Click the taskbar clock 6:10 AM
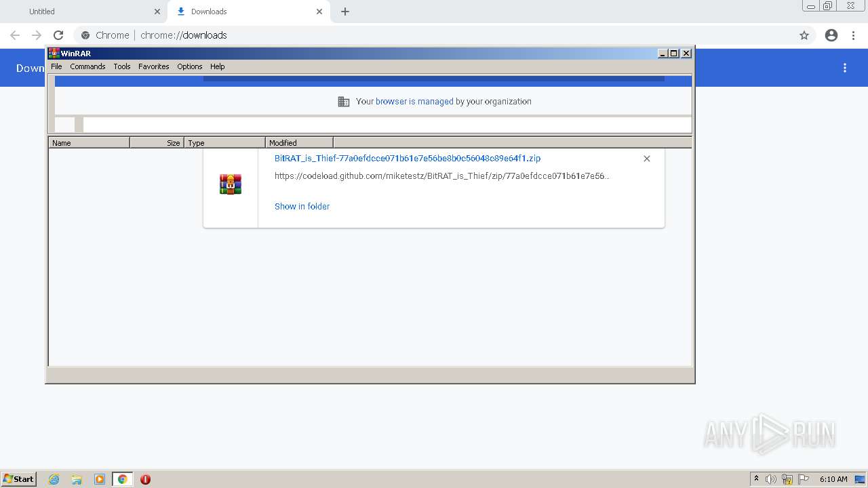 point(833,479)
